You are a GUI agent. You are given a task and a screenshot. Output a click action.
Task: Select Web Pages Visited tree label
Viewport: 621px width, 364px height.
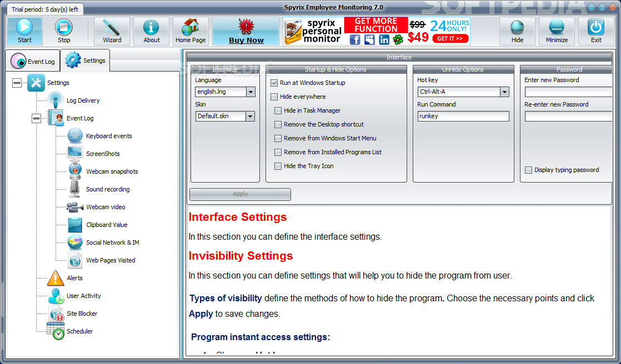click(x=111, y=260)
